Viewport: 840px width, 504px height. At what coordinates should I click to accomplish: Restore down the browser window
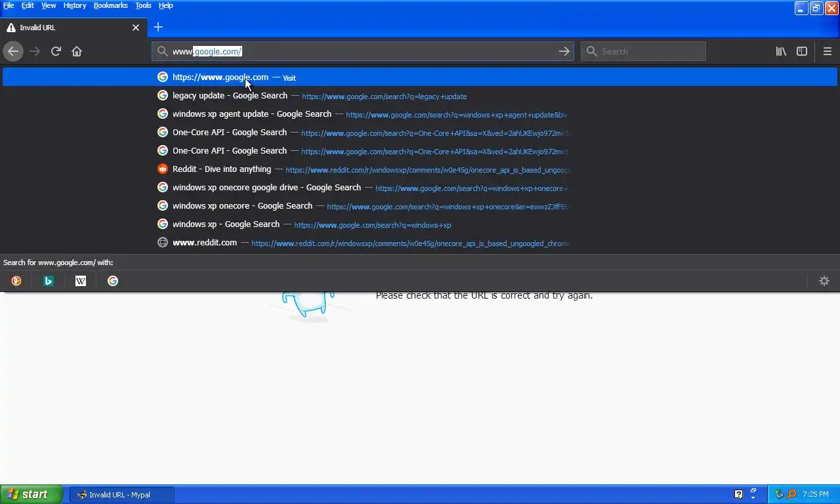[816, 8]
